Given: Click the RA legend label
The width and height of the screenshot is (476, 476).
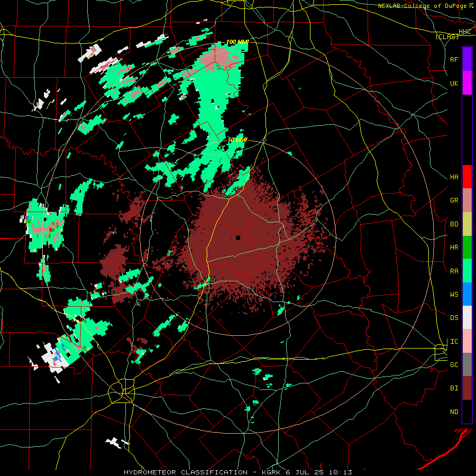Looking at the screenshot, I should (454, 271).
